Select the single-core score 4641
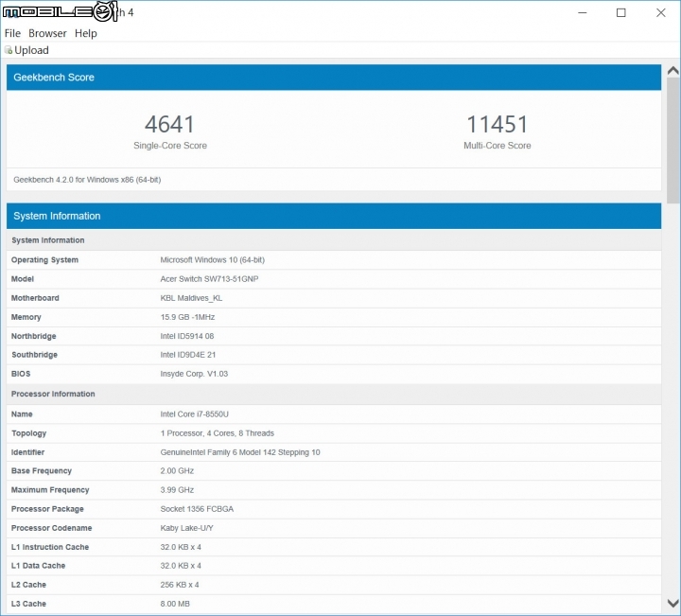Image resolution: width=681 pixels, height=616 pixels. click(169, 124)
